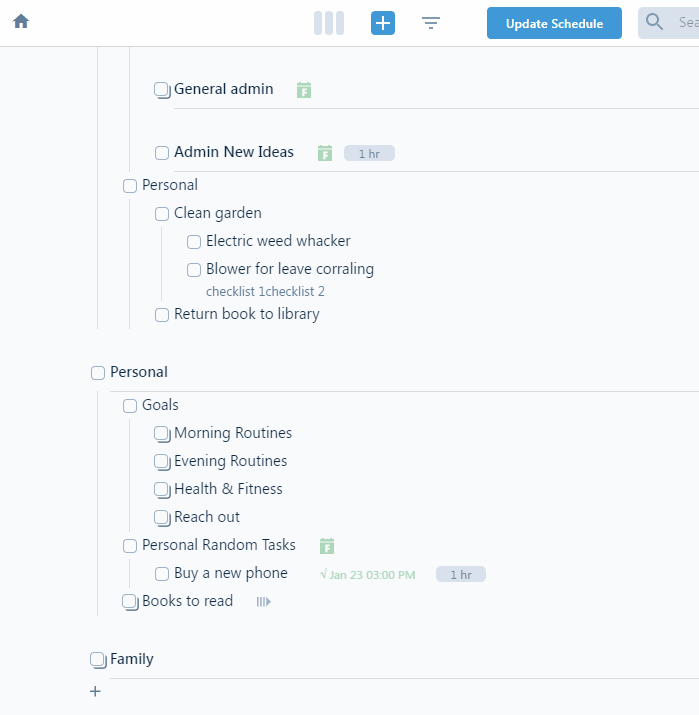Expand the stacked Family project checkbox

[98, 660]
